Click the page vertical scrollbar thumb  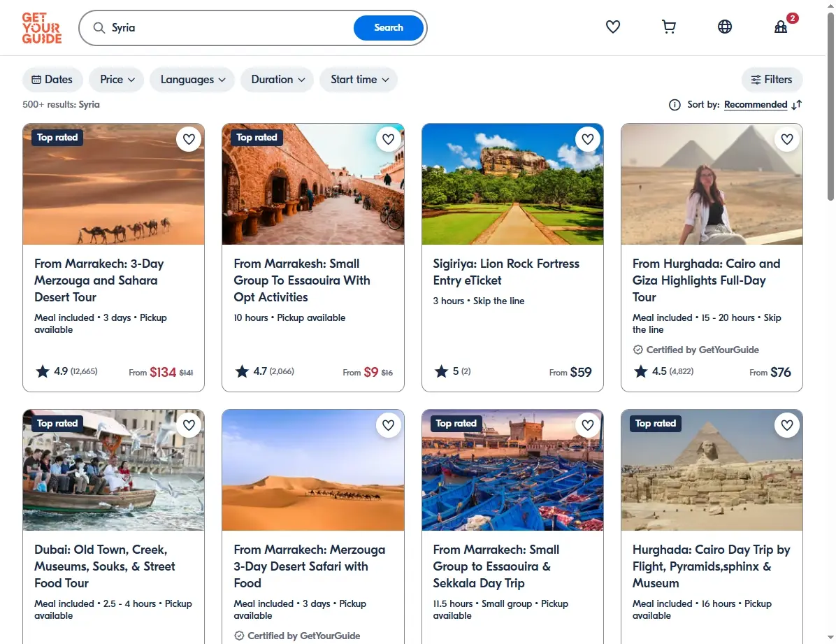coord(830,106)
